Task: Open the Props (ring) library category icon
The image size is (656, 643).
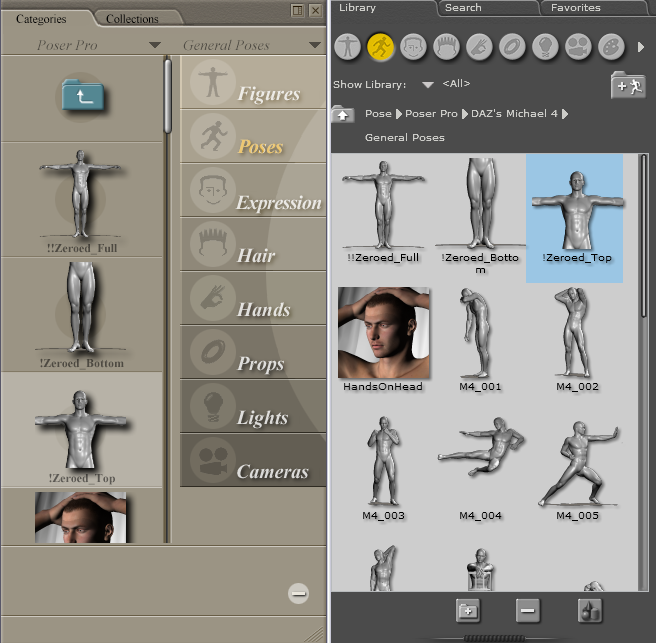Action: tap(511, 46)
